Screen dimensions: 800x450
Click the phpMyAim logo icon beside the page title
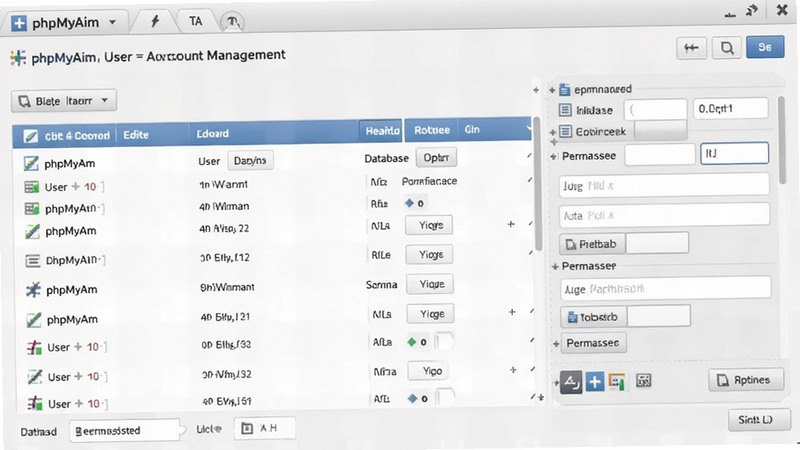(x=18, y=58)
